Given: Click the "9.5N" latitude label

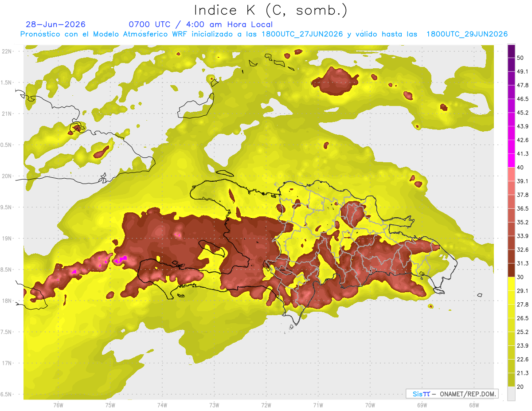Looking at the screenshot, I should (x=6, y=207).
